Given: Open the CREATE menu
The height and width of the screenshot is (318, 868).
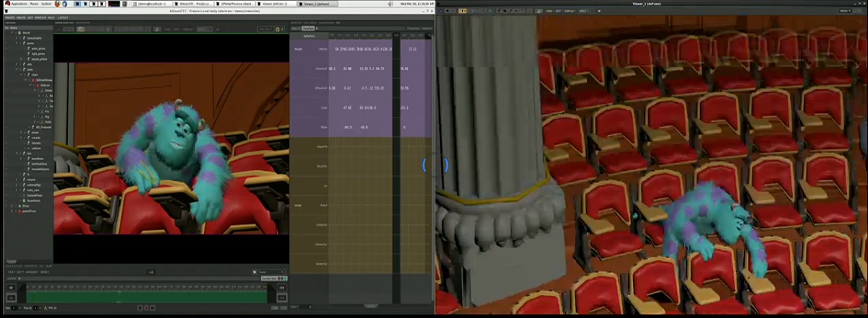Looking at the screenshot, I should click(22, 17).
